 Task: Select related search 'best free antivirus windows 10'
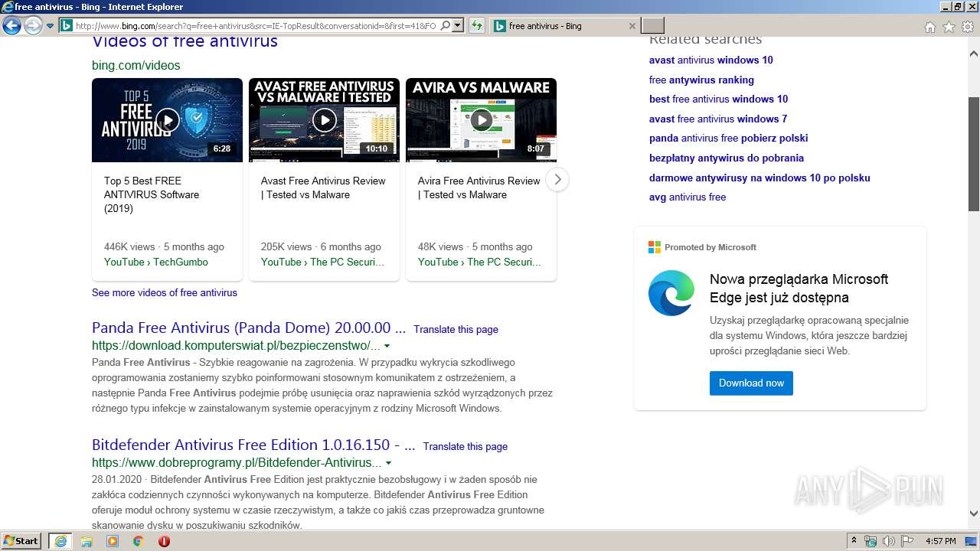718,99
